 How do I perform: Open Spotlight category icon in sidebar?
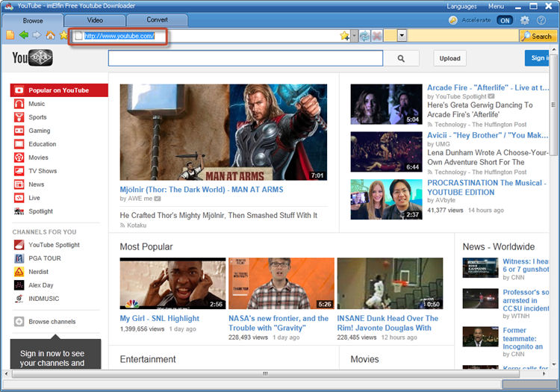point(19,211)
